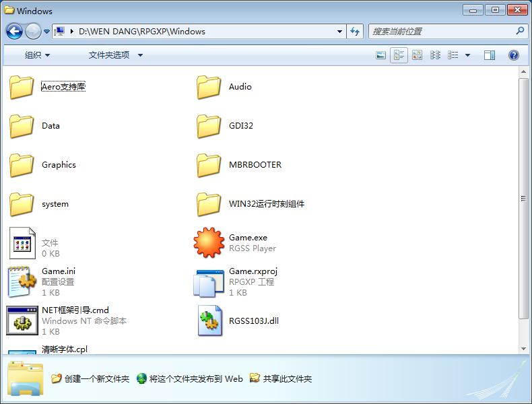Switch to list view button
Viewport: 532px width, 404px height.
[x=453, y=55]
